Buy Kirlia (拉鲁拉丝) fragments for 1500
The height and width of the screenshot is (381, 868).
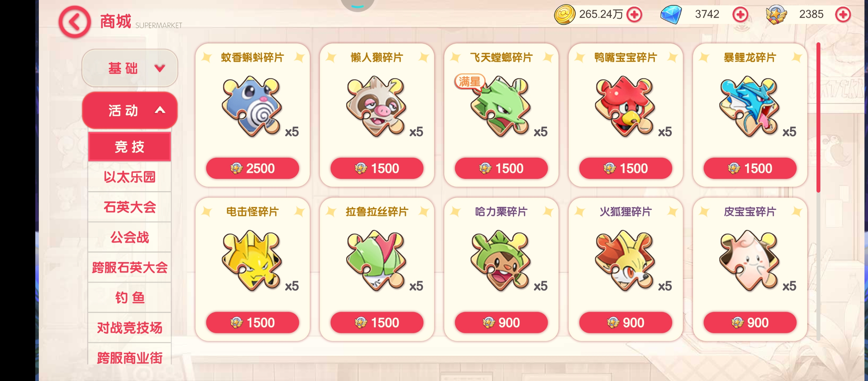point(377,322)
